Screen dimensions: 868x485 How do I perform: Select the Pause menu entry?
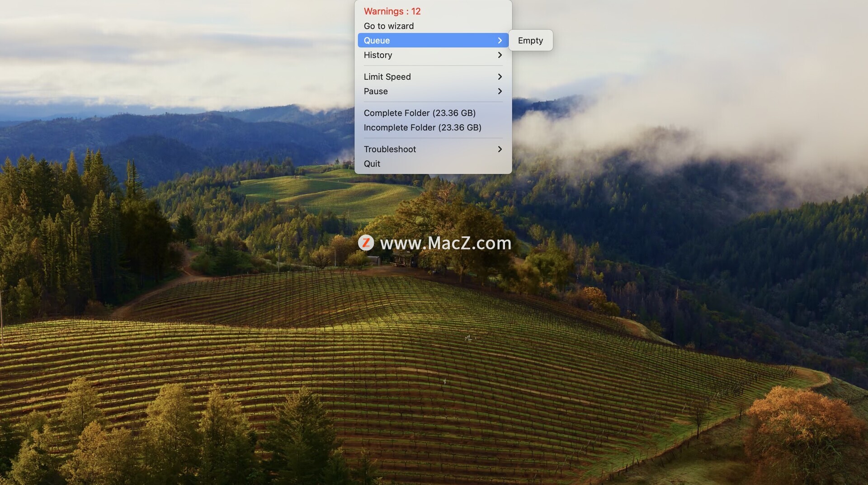tap(433, 91)
